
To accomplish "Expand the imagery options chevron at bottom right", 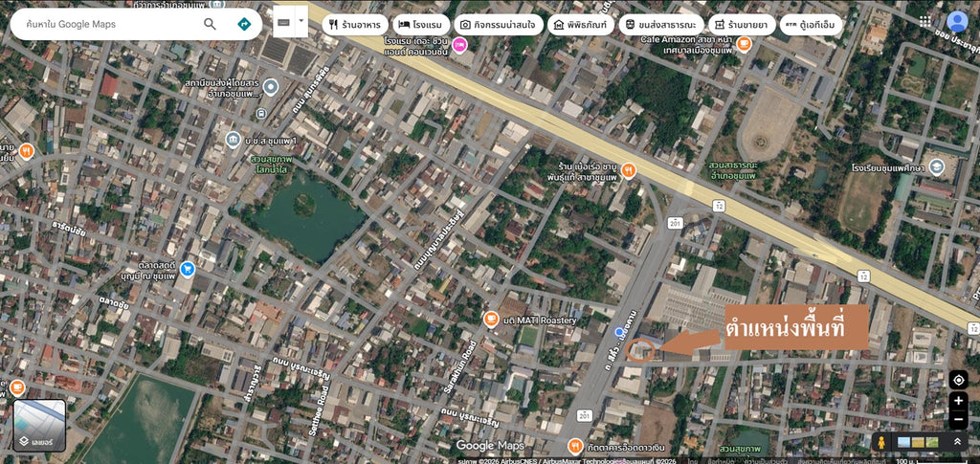I will coord(956,442).
